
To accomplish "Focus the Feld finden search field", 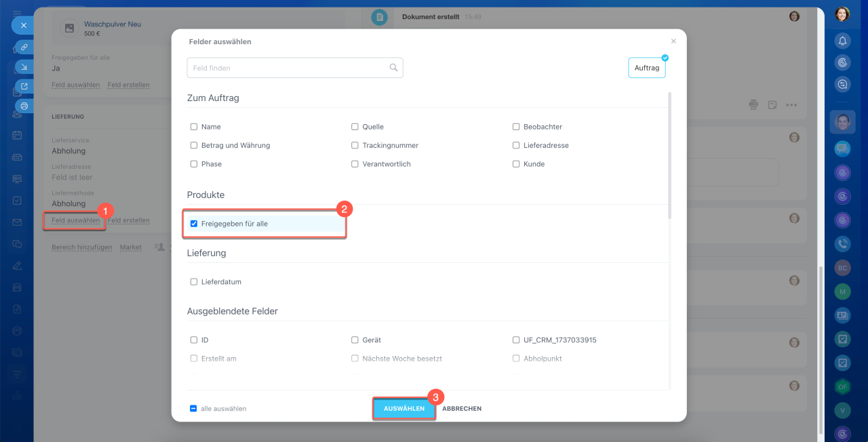I will coord(295,68).
